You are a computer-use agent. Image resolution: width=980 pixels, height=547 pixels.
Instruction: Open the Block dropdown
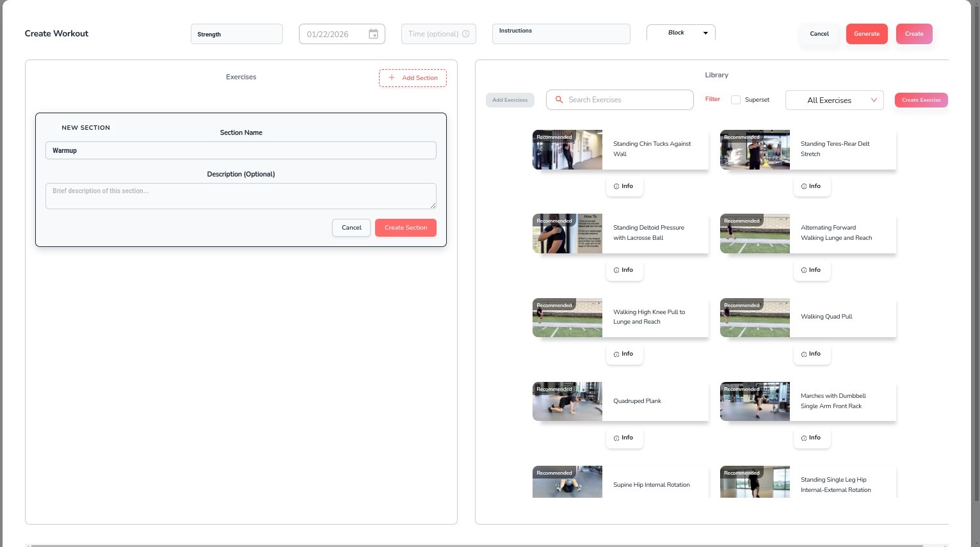[x=681, y=33]
